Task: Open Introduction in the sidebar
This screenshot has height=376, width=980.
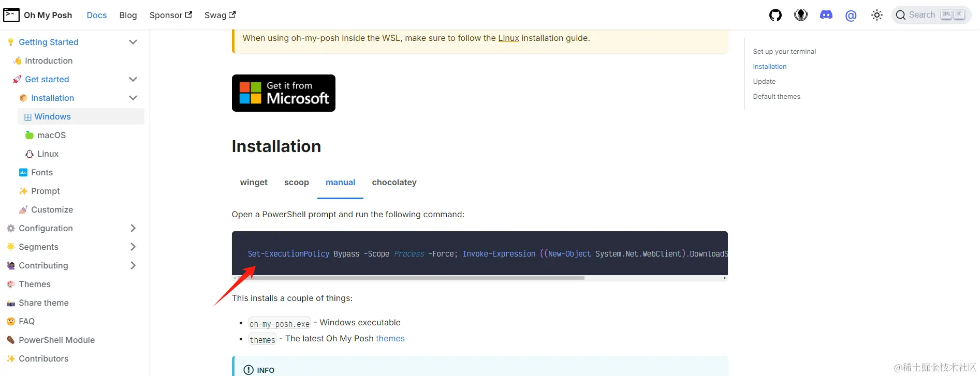Action: [x=49, y=61]
